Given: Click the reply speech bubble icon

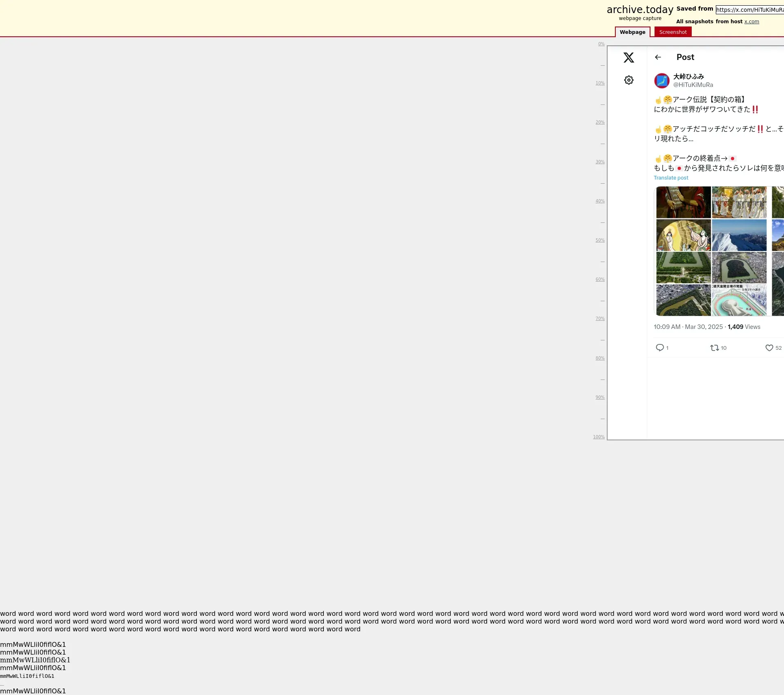Looking at the screenshot, I should pos(659,348).
